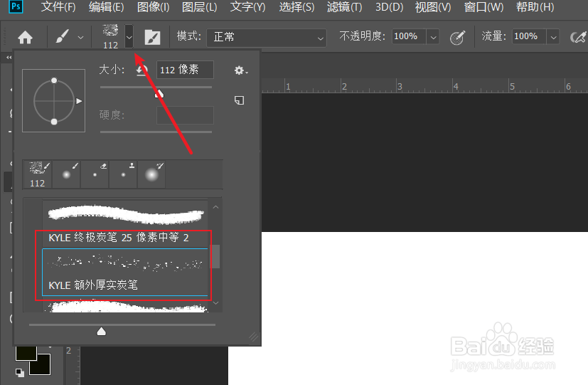
Task: Expand the opacity slider dropdown arrow
Action: point(433,37)
